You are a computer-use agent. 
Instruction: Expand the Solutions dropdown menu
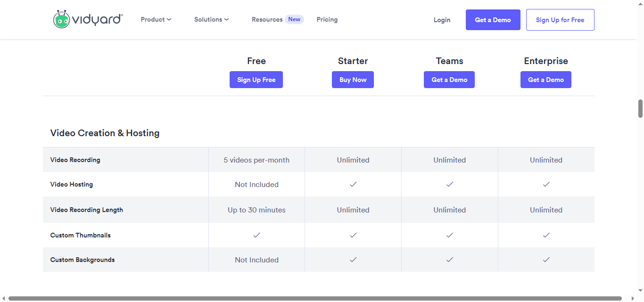click(212, 19)
